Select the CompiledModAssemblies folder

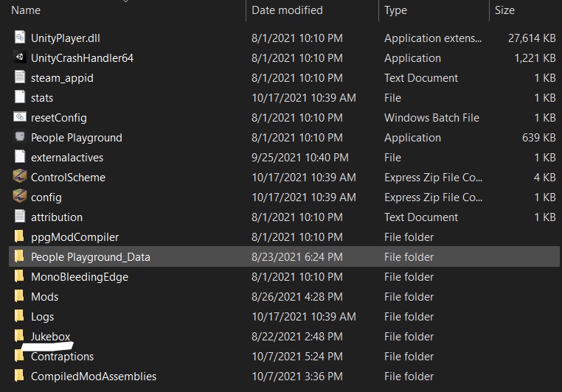click(94, 376)
